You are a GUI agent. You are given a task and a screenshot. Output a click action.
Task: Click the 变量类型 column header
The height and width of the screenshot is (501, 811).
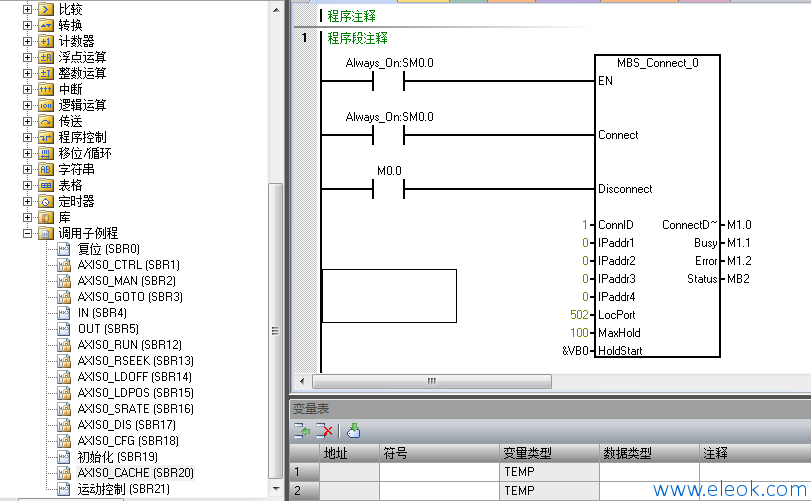(549, 453)
